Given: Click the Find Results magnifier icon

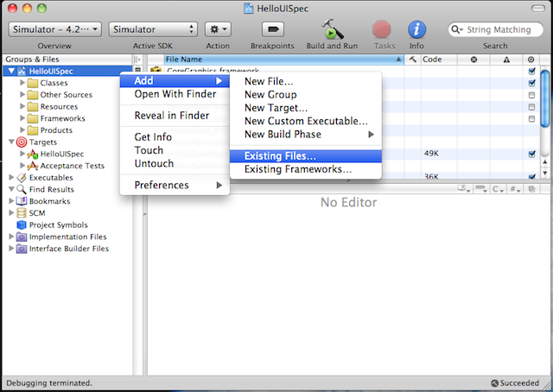Looking at the screenshot, I should click(22, 189).
